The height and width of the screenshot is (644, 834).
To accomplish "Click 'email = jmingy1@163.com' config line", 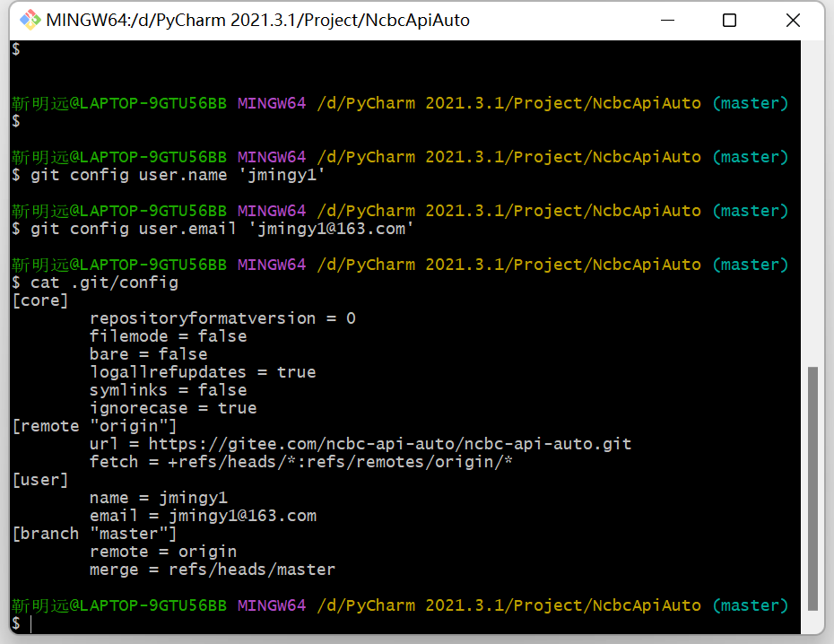I will [x=203, y=516].
